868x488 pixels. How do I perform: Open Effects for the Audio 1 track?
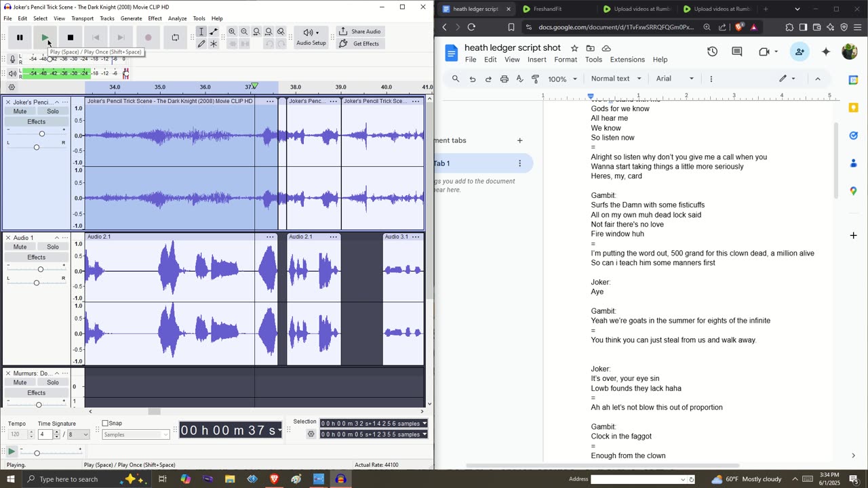pos(37,258)
